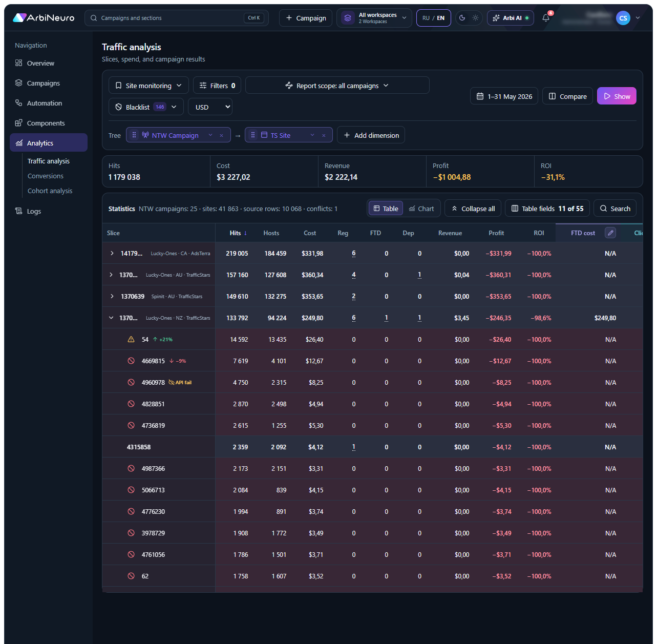
Task: Click Add dimension button
Action: (x=371, y=135)
